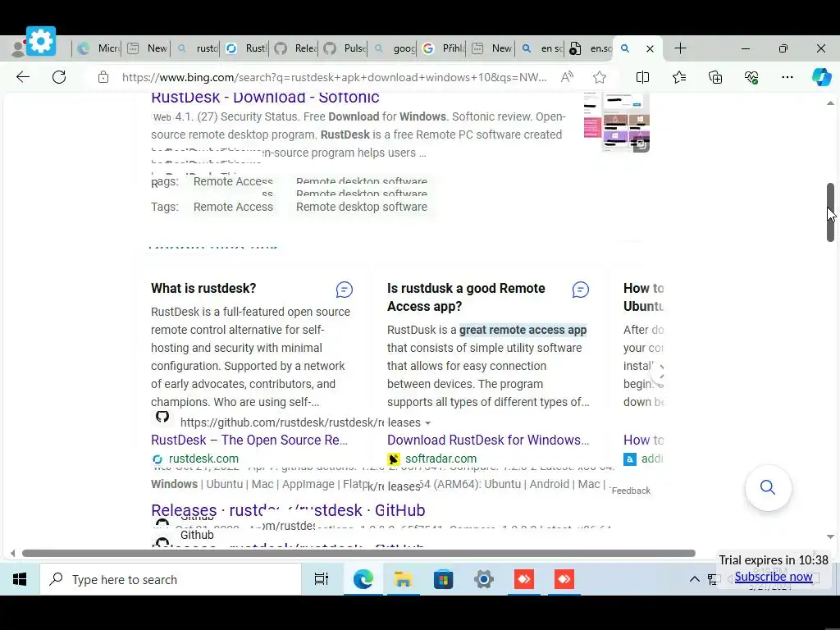840x630 pixels.
Task: Click the Feedback link
Action: 631,491
